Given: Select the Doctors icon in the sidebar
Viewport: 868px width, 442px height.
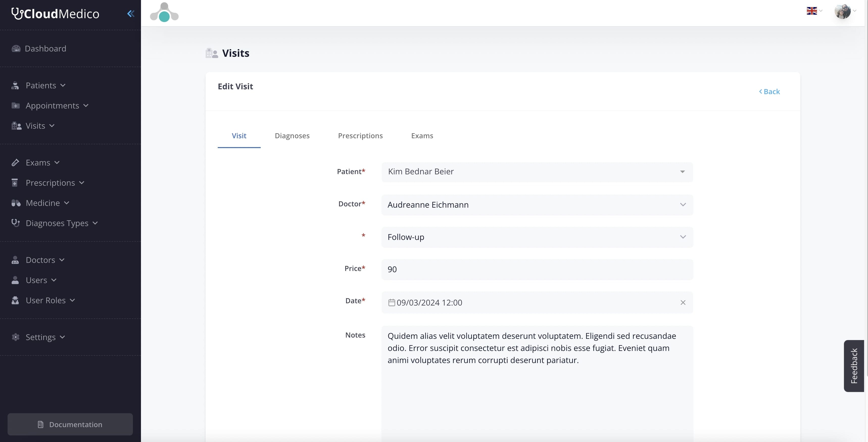Looking at the screenshot, I should (15, 260).
